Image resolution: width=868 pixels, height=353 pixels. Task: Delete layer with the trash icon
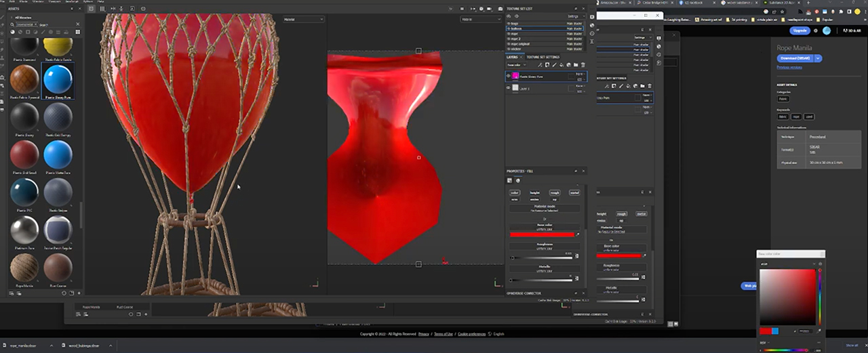point(583,65)
